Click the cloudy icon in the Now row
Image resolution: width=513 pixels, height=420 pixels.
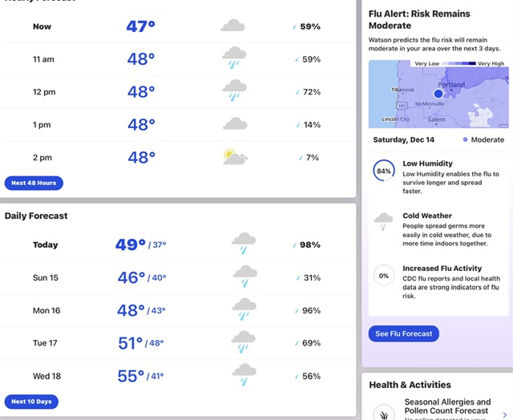coord(232,26)
